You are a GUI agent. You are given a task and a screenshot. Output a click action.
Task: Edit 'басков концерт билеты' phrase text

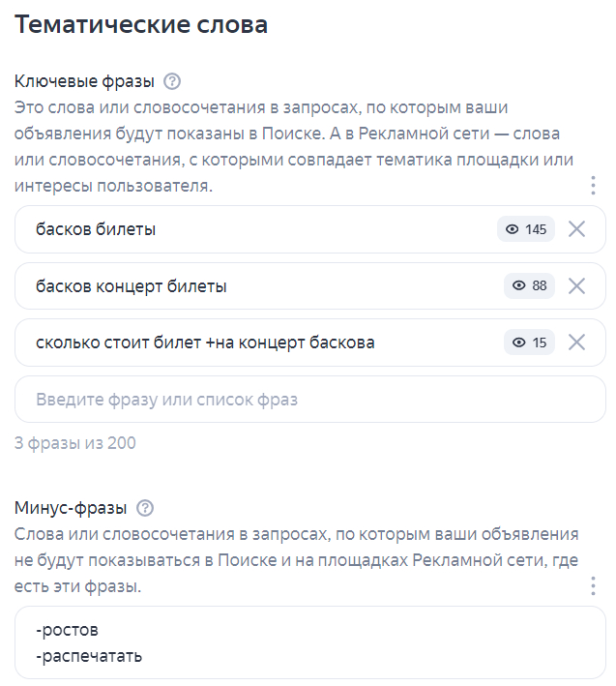coord(132,286)
